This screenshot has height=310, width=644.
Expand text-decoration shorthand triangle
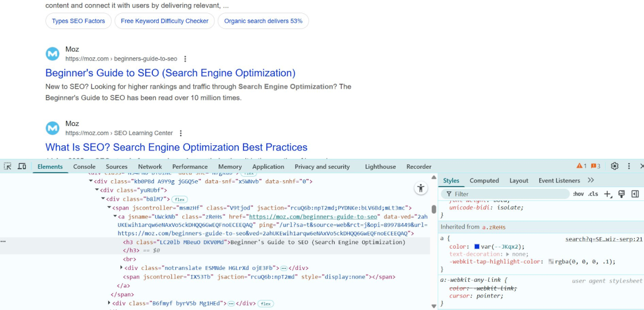pos(508,254)
